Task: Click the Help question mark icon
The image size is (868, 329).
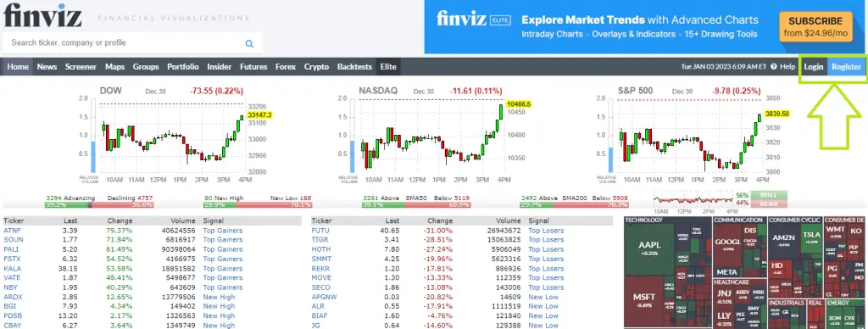Action: point(773,66)
